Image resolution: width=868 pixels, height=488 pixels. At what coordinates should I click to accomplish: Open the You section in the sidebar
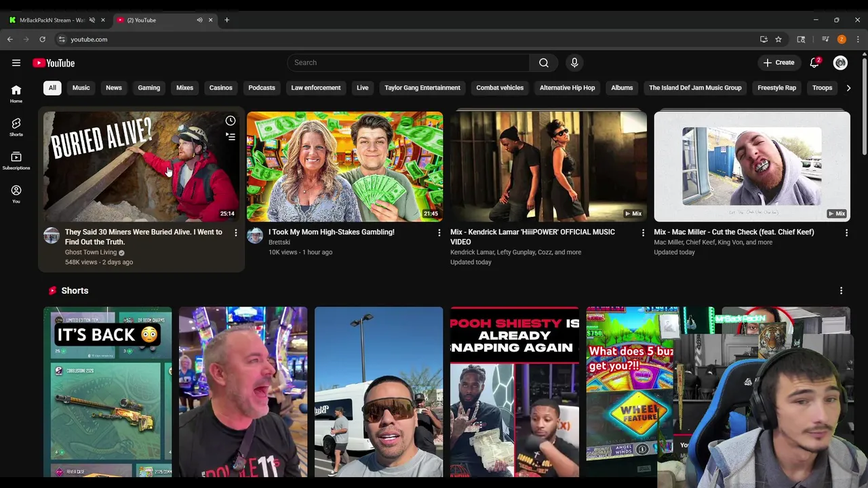coord(16,194)
